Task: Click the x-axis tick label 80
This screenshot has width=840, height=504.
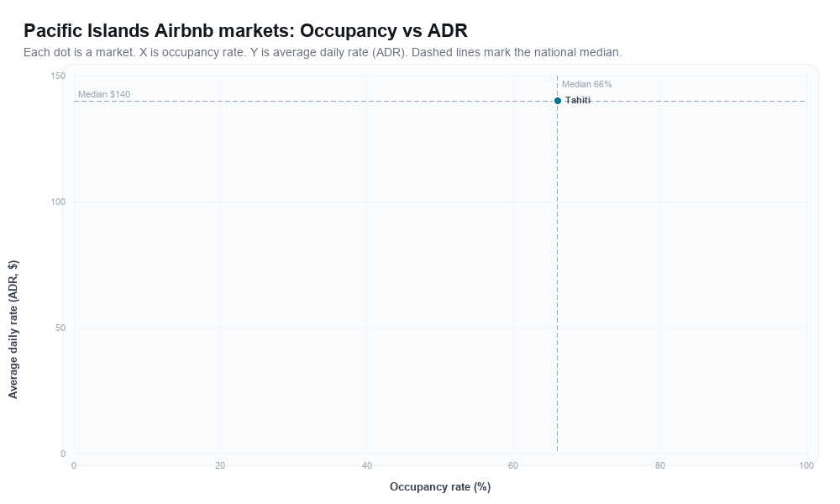Action: click(x=660, y=466)
